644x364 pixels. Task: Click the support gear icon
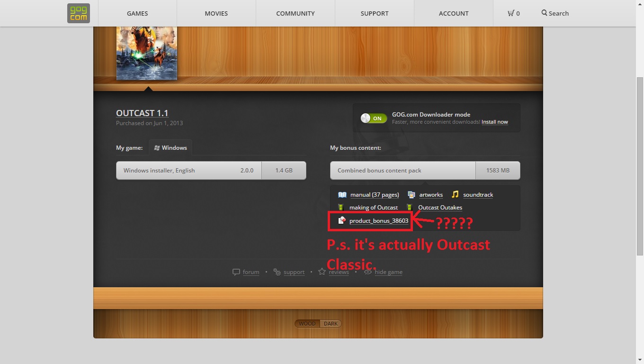tap(277, 272)
